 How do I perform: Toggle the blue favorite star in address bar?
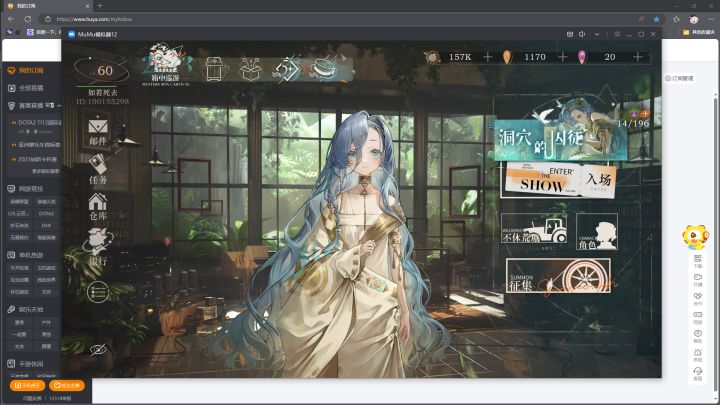click(x=657, y=19)
